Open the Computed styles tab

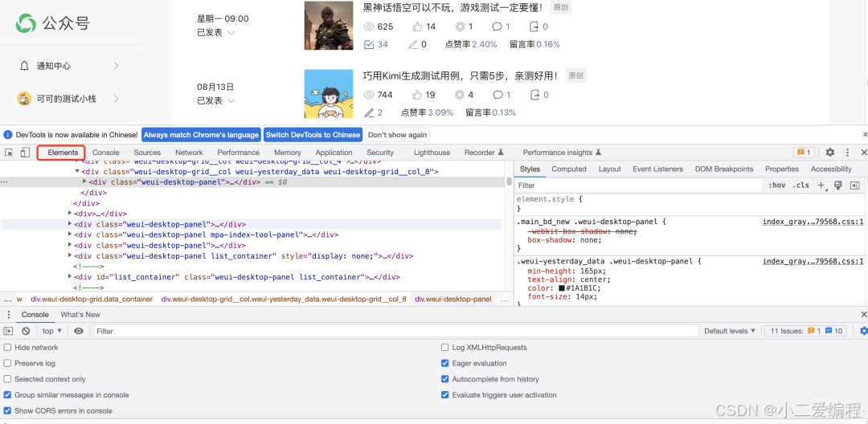coord(569,169)
